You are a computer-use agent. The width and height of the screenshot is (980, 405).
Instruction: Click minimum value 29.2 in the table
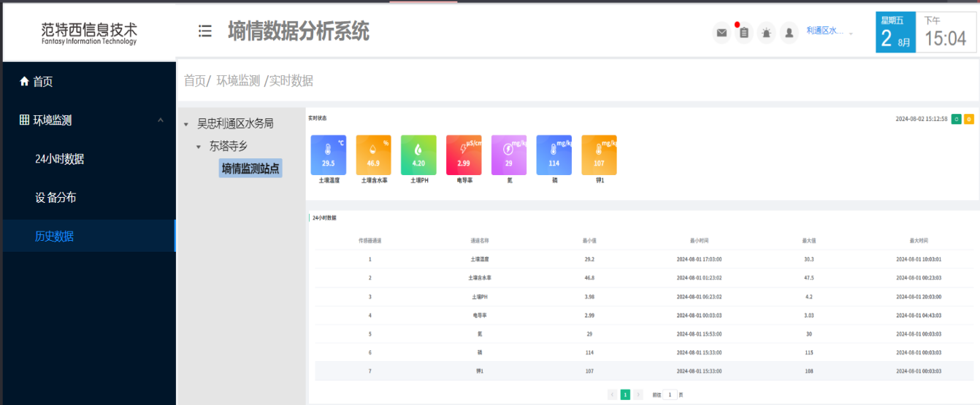(x=589, y=259)
